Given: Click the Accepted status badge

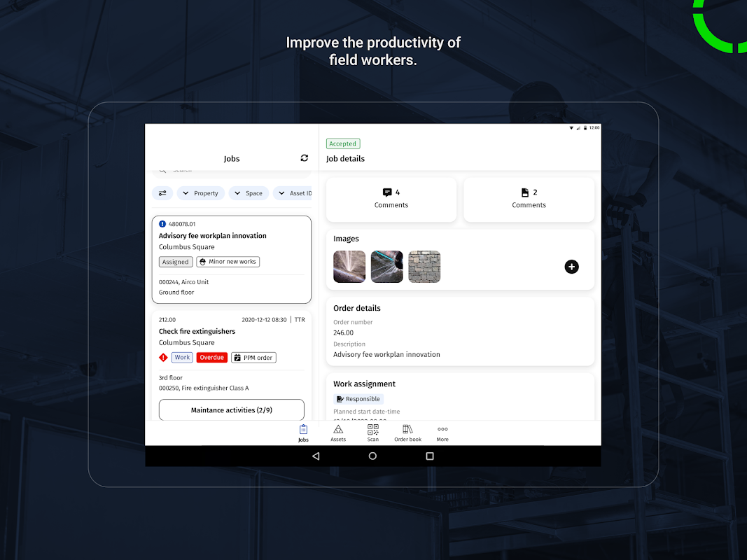Looking at the screenshot, I should [342, 143].
